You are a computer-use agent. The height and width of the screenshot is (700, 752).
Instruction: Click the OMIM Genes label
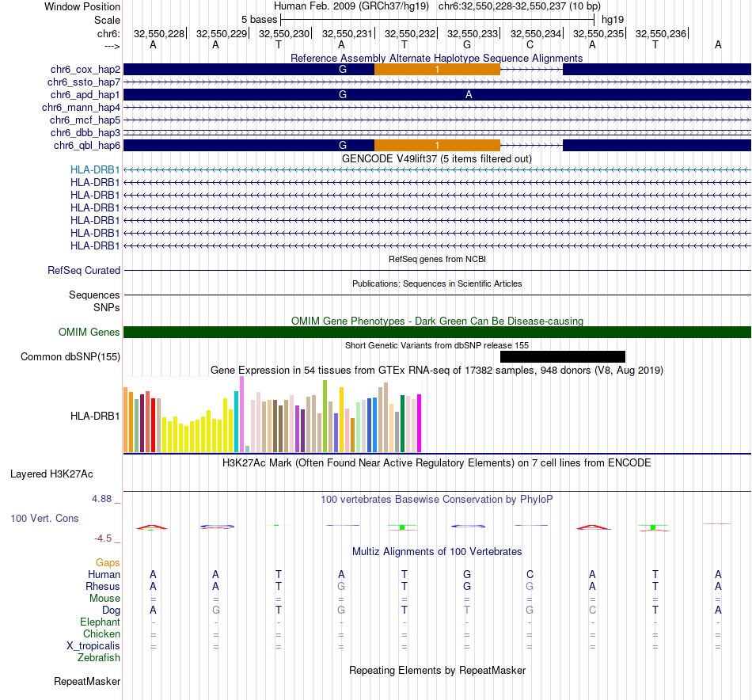pos(89,332)
